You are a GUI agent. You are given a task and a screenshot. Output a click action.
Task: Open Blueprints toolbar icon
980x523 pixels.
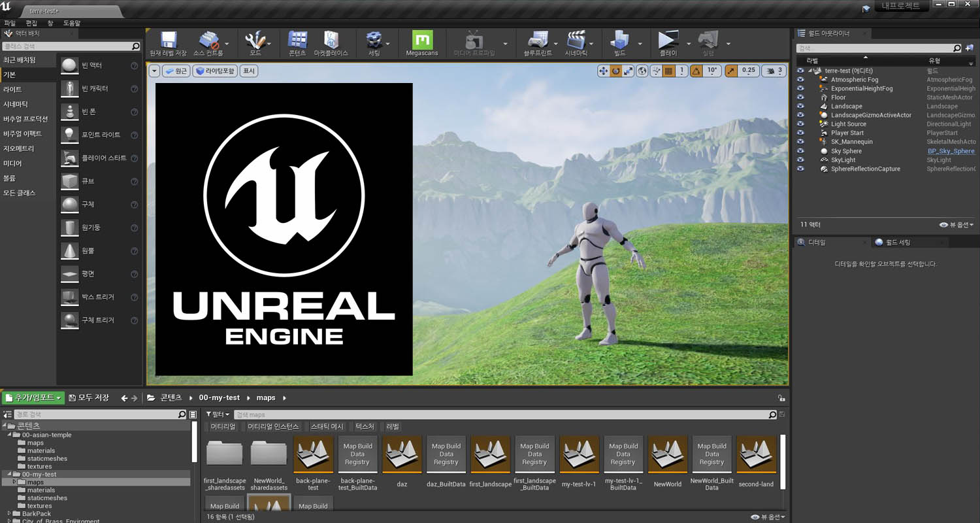(x=538, y=43)
